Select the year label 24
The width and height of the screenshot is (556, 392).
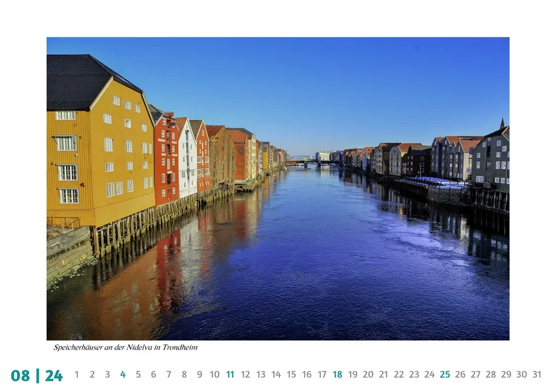(x=54, y=376)
